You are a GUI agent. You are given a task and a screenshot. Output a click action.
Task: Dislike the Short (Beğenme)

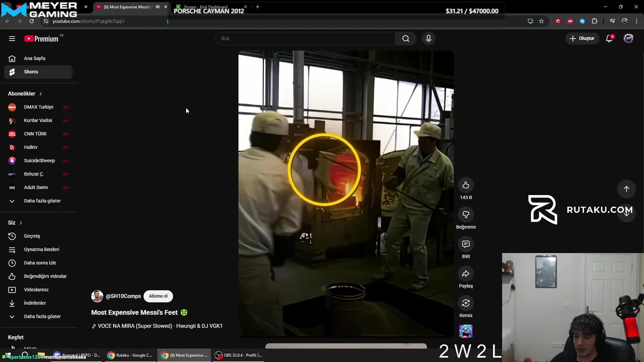pyautogui.click(x=466, y=215)
